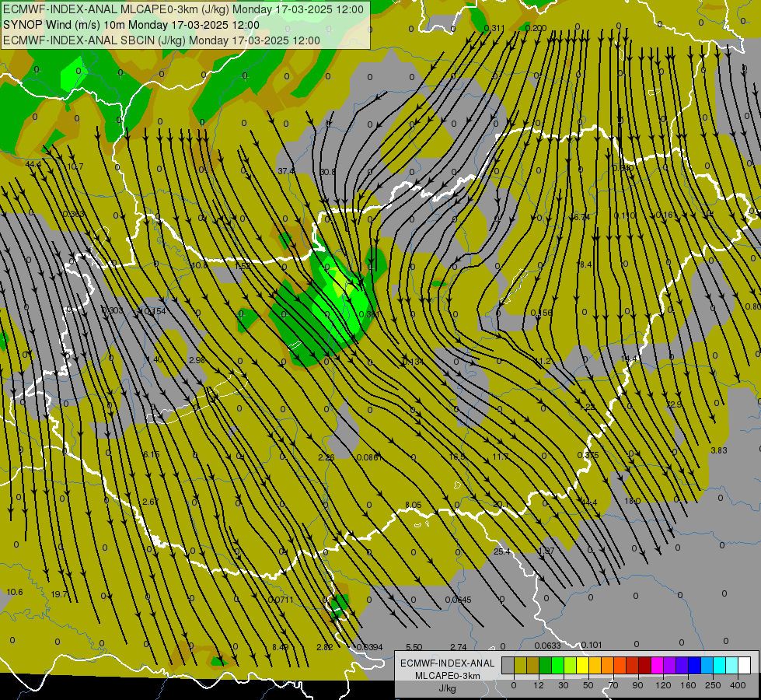Viewport: 761px width, 700px height.
Task: Click the '0.0861' value on the map
Action: click(369, 457)
